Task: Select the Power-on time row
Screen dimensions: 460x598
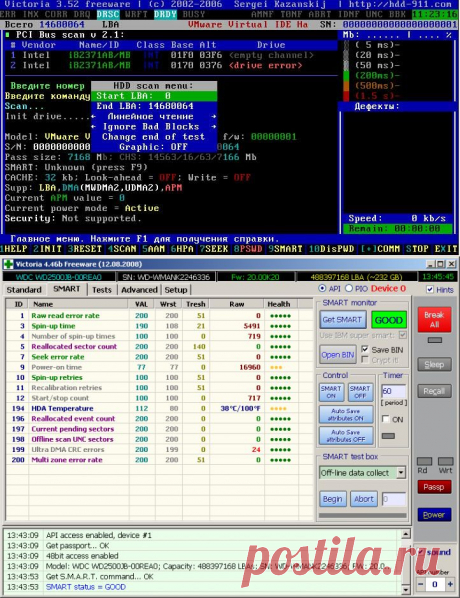Action: point(159,367)
